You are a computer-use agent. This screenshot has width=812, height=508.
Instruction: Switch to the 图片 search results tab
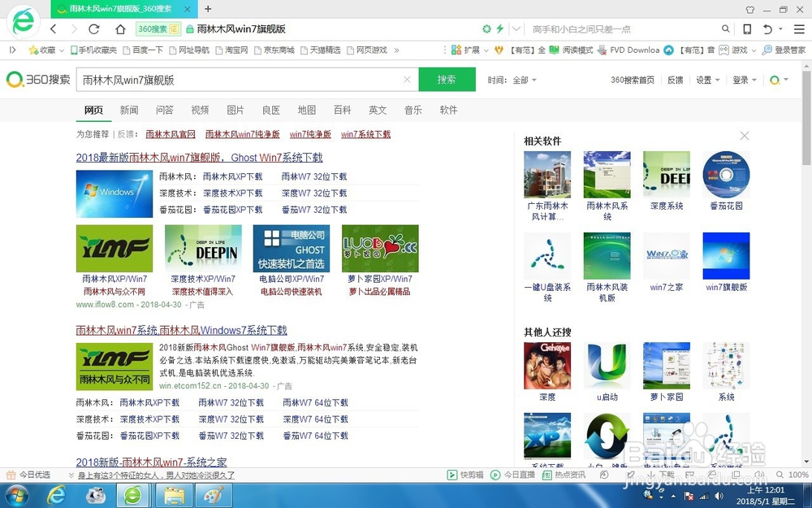(235, 110)
